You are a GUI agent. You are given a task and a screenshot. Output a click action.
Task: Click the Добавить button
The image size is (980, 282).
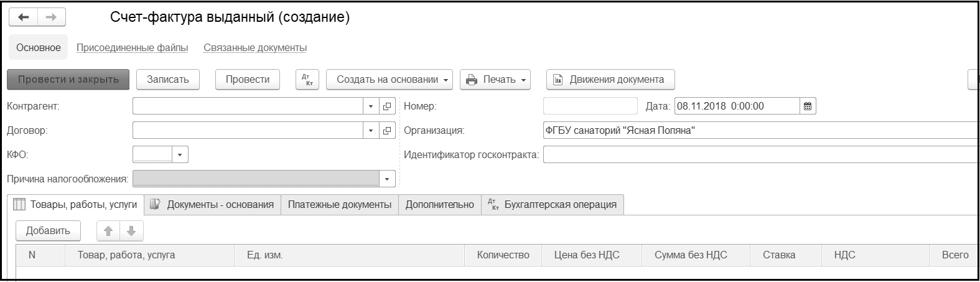tap(48, 231)
